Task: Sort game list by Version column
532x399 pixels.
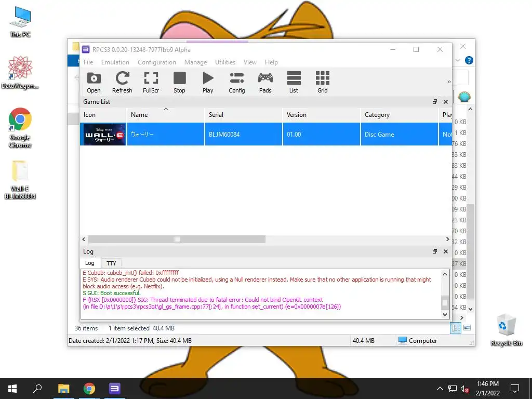Action: click(x=321, y=115)
